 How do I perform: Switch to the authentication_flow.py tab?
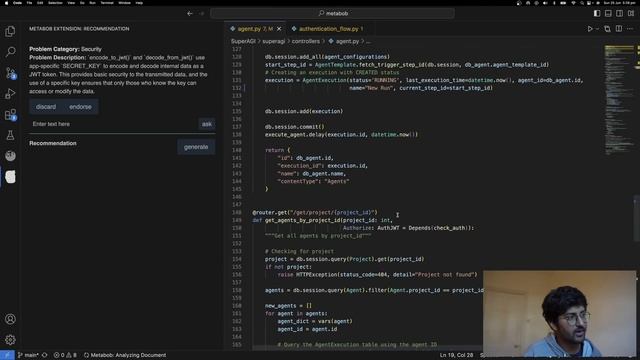[x=328, y=29]
